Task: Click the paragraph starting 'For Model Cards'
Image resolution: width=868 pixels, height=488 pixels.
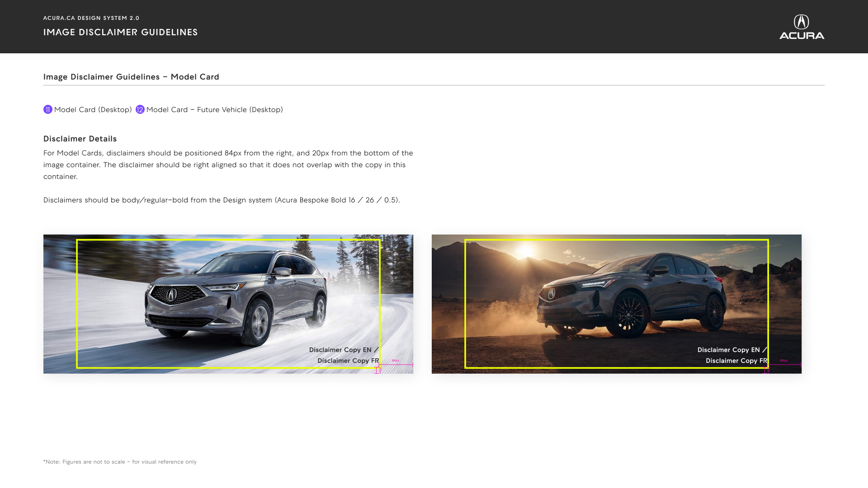Action: pyautogui.click(x=228, y=165)
